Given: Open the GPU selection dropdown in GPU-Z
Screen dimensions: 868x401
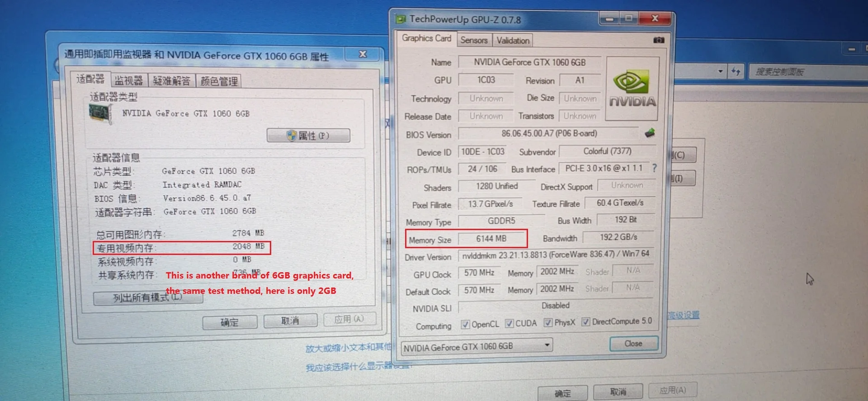Looking at the screenshot, I should coord(477,347).
